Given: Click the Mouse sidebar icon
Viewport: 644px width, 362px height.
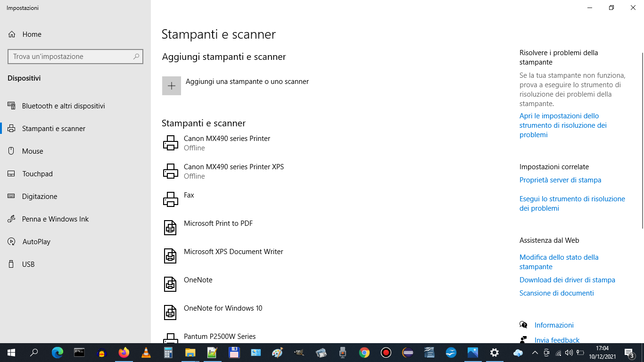Looking at the screenshot, I should tap(11, 151).
